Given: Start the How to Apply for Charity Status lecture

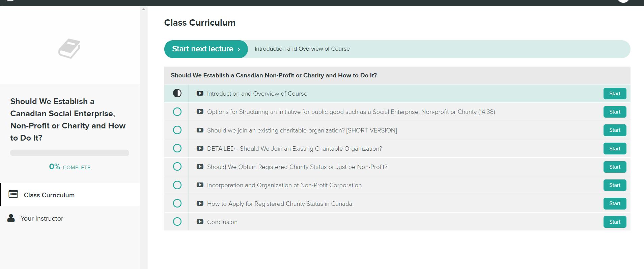Looking at the screenshot, I should pos(614,203).
